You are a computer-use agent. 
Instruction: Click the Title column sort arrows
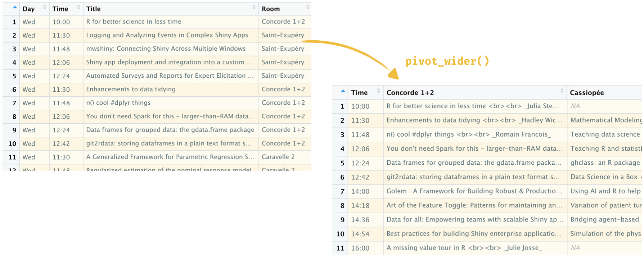(254, 8)
